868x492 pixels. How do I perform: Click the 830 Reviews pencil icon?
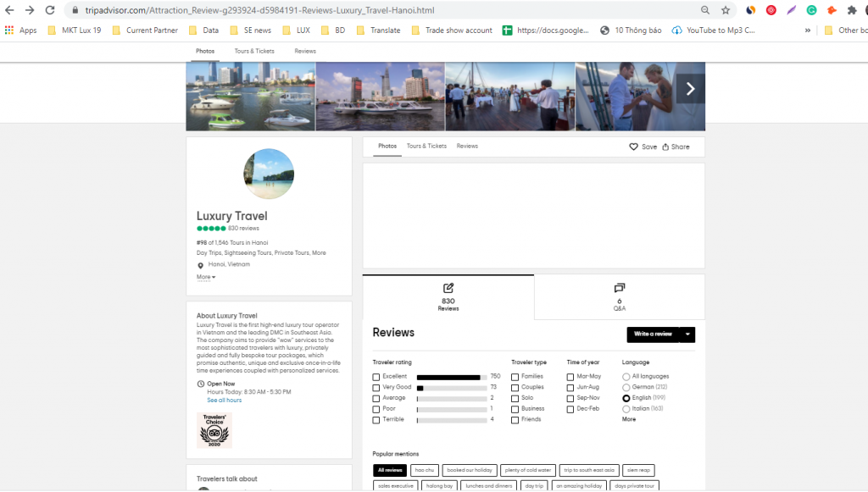tap(448, 288)
